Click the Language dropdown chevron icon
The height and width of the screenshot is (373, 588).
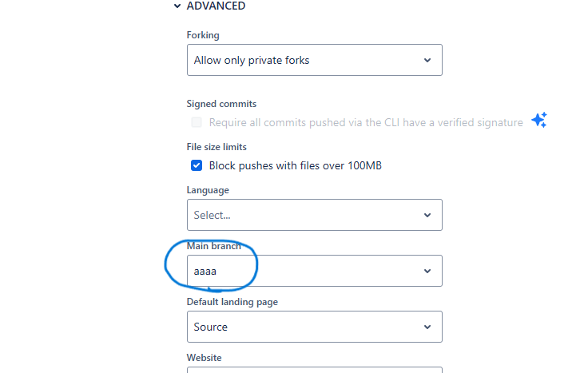tap(427, 215)
